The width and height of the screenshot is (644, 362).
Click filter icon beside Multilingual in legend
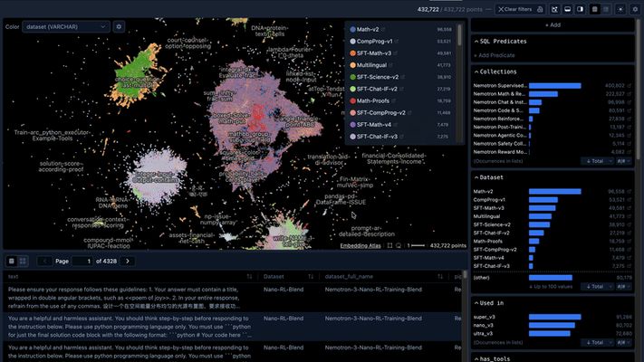pos(391,65)
